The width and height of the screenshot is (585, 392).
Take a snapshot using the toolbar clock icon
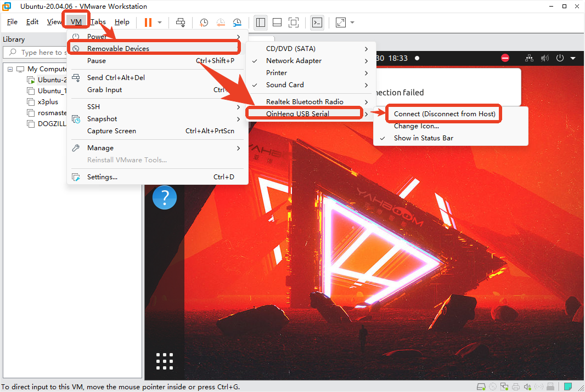click(204, 22)
